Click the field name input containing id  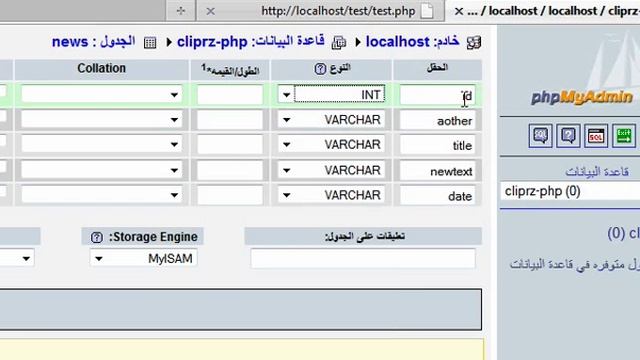pyautogui.click(x=437, y=95)
